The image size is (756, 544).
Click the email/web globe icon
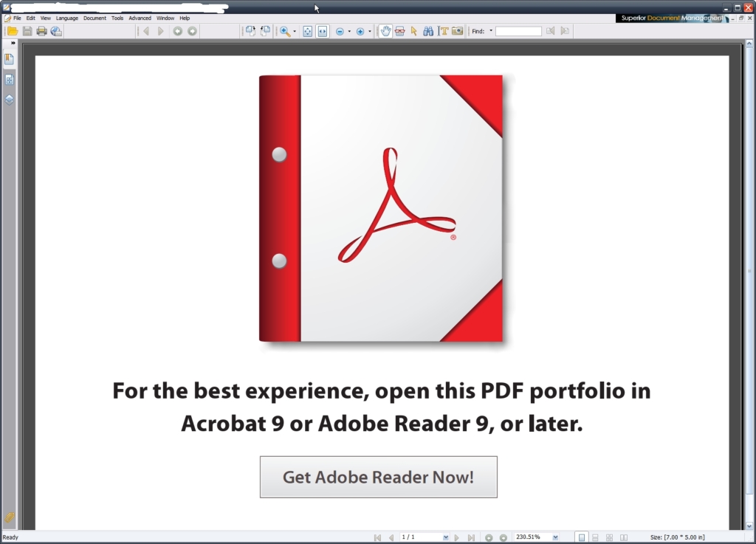56,31
